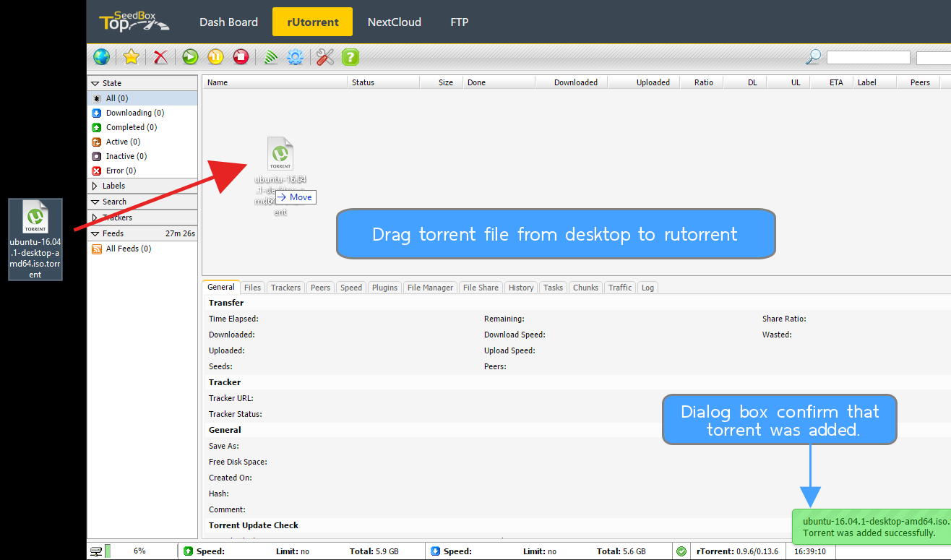The width and height of the screenshot is (951, 560).
Task: Open the Trackers details tab
Action: pyautogui.click(x=285, y=288)
